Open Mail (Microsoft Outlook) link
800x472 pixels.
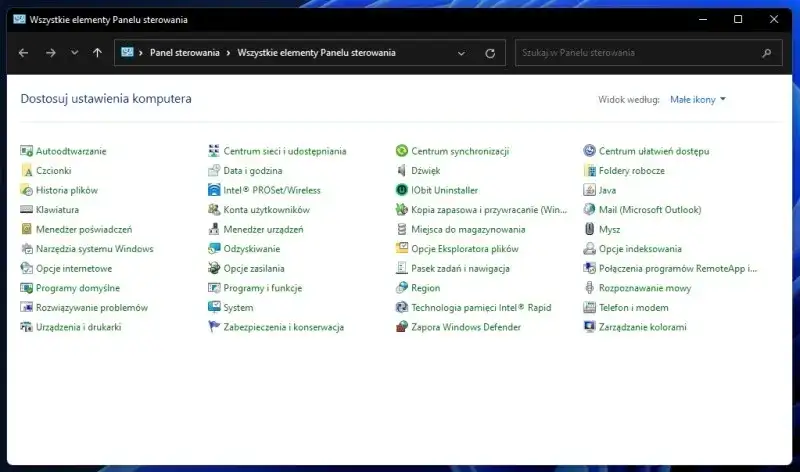650,210
